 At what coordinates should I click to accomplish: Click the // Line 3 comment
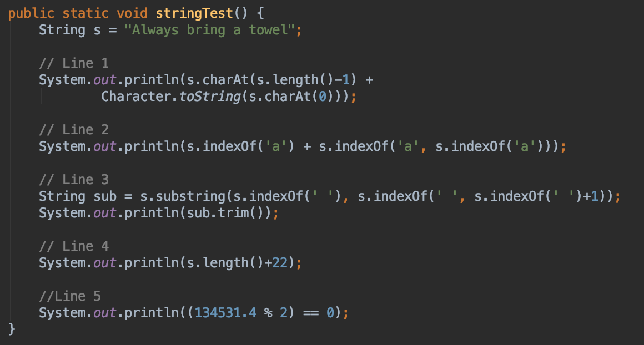pos(74,180)
